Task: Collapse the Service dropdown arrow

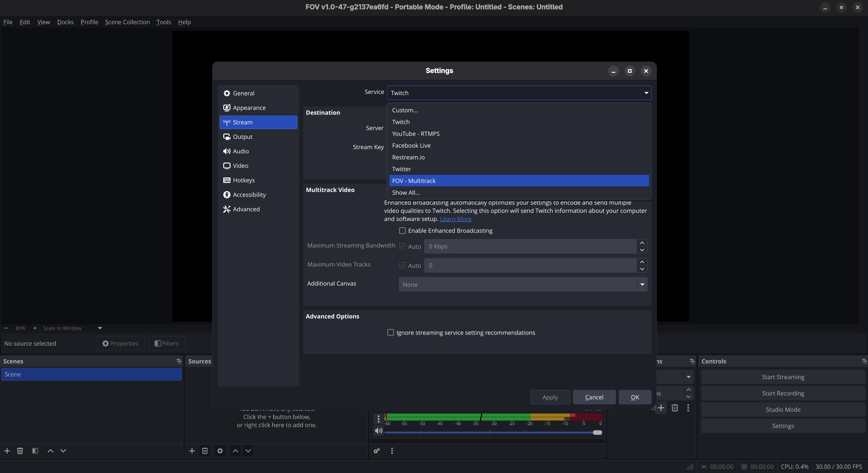Action: click(646, 93)
